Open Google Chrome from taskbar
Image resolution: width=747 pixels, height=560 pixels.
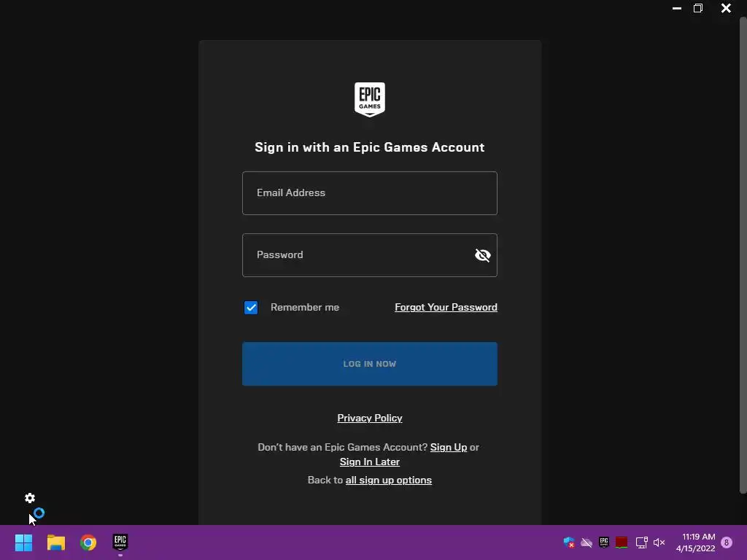(x=88, y=542)
